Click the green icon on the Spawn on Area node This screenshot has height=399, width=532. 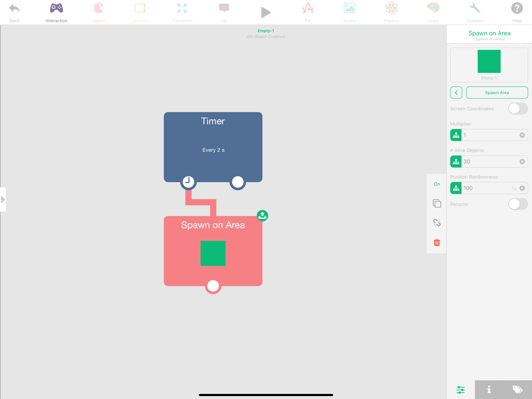(x=262, y=216)
